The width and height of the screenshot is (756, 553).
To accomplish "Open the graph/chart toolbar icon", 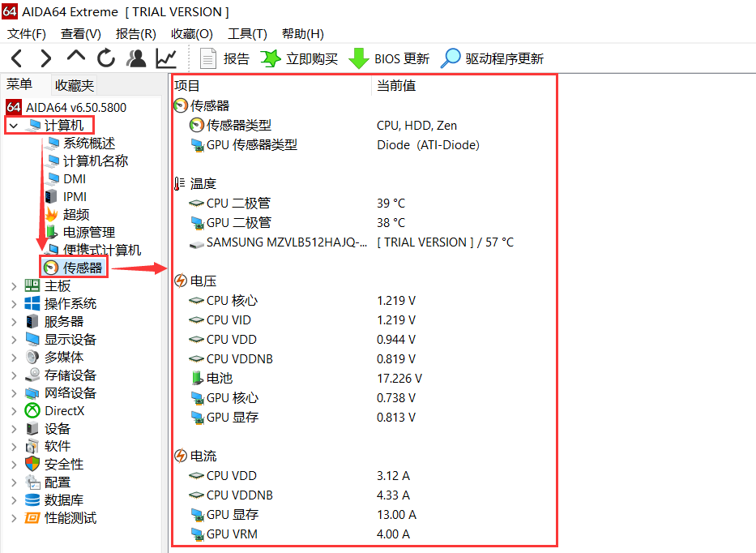I will point(165,58).
